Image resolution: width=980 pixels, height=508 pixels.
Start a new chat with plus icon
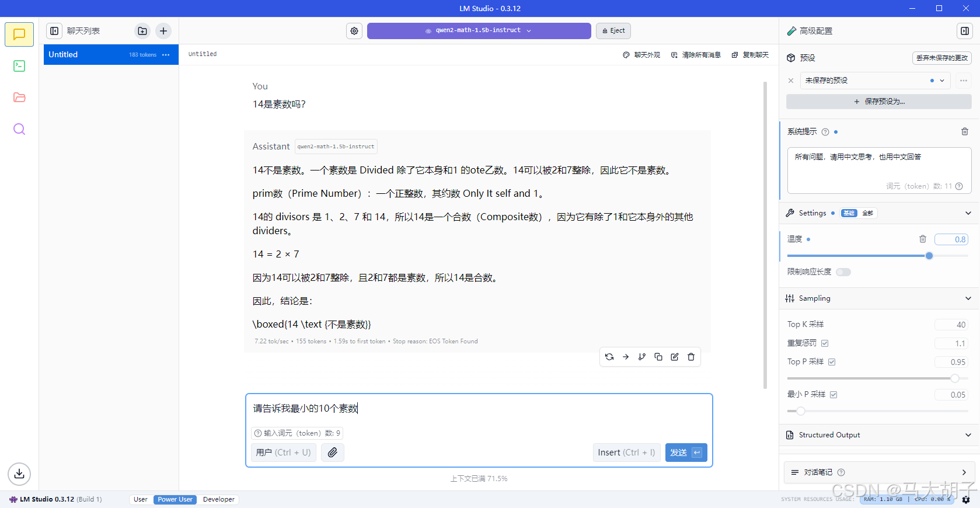pyautogui.click(x=163, y=31)
